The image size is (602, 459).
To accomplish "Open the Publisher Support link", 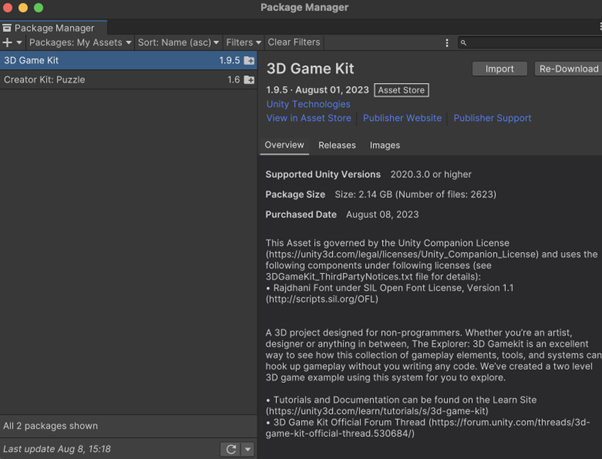I will 492,118.
